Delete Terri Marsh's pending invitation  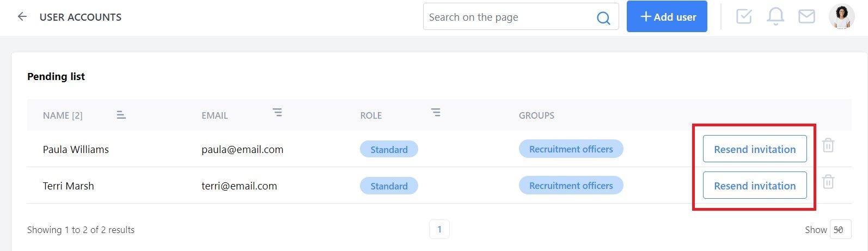click(x=828, y=182)
